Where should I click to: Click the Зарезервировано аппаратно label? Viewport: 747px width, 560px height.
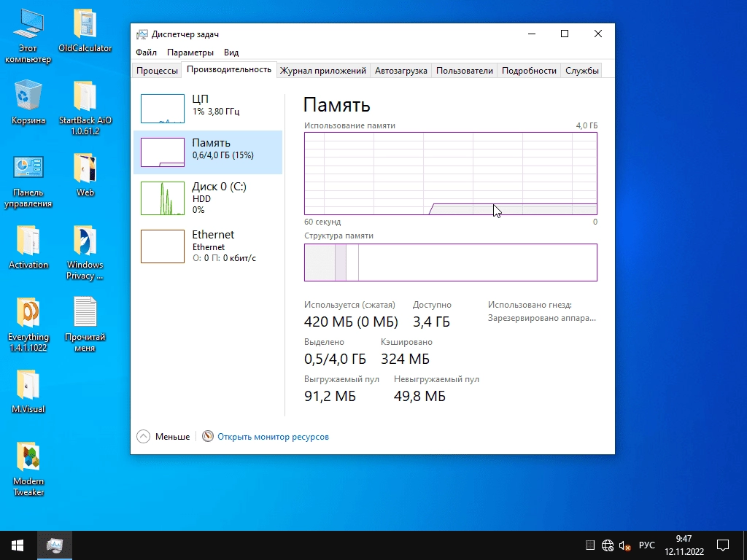[x=542, y=318]
